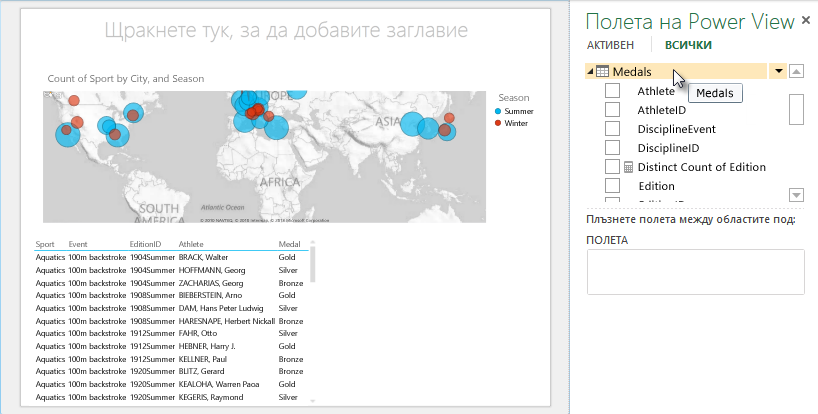Check the AthleteID field checkbox
Viewport: 818px width, 414px height.
tap(612, 110)
